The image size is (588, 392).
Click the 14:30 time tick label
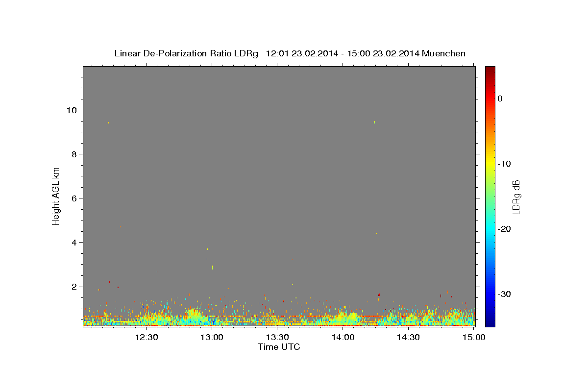[409, 337]
